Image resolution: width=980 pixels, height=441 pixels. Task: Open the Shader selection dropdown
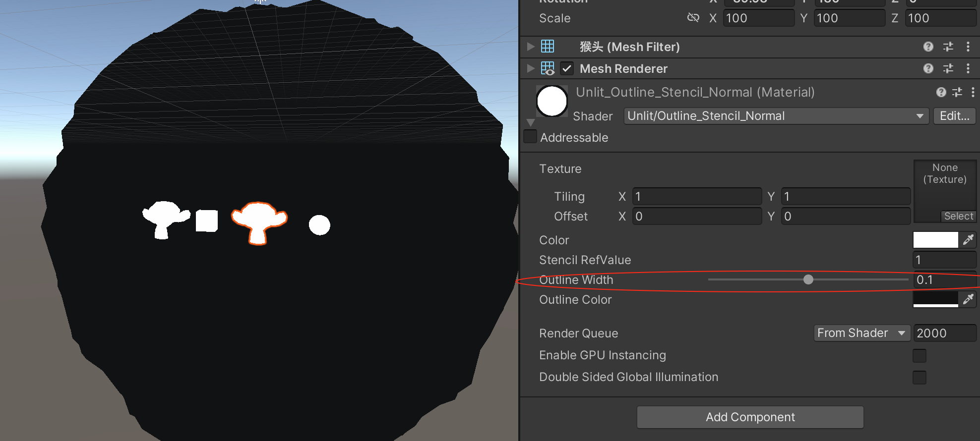pos(776,116)
